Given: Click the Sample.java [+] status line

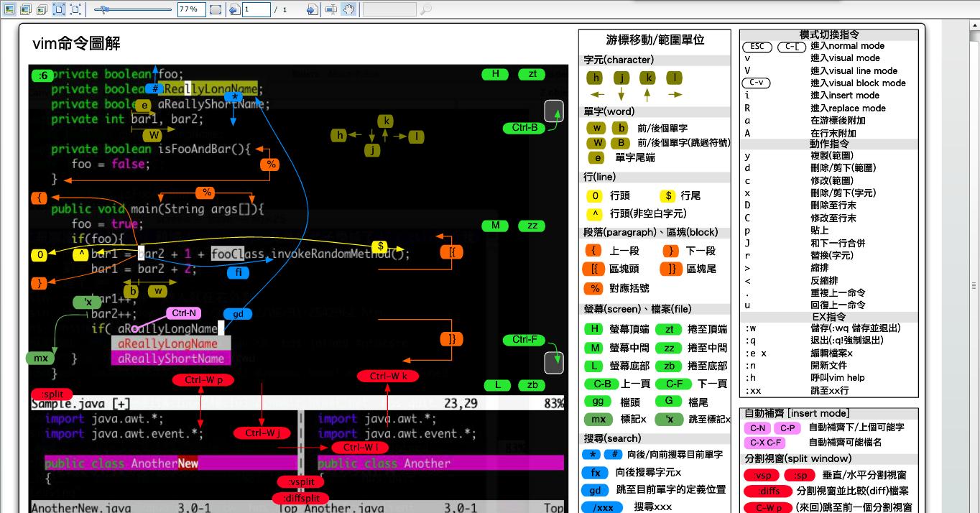Looking at the screenshot, I should tap(297, 404).
